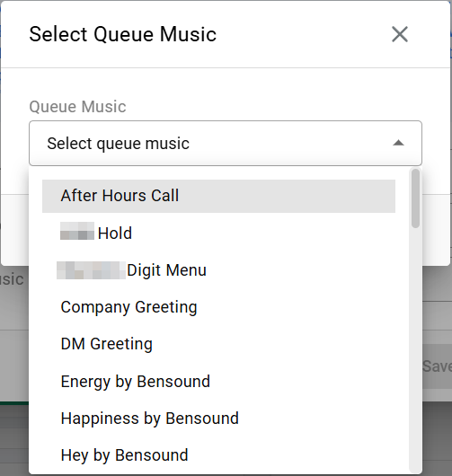
Task: Click the Select queue music combo box
Action: pos(226,143)
